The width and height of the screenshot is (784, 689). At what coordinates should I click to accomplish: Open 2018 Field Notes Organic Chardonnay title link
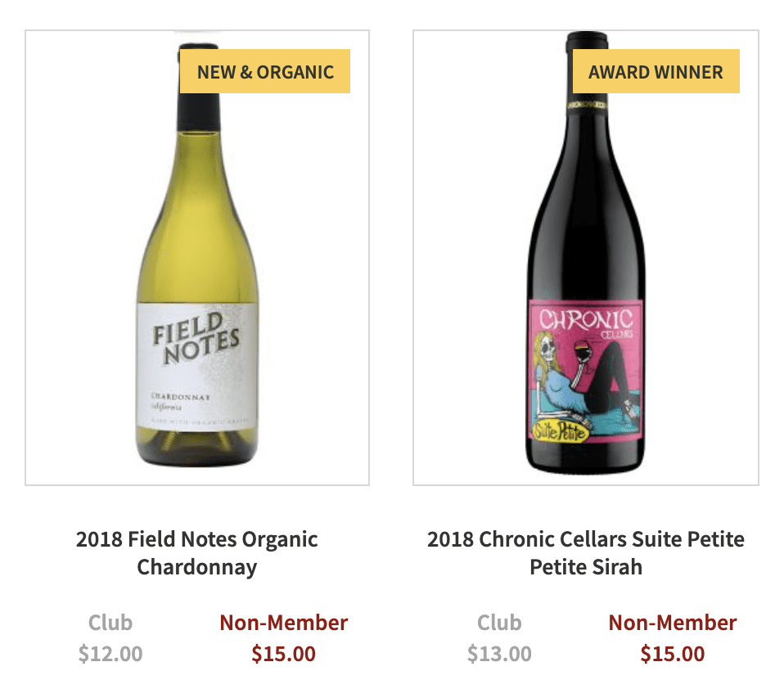click(x=197, y=553)
